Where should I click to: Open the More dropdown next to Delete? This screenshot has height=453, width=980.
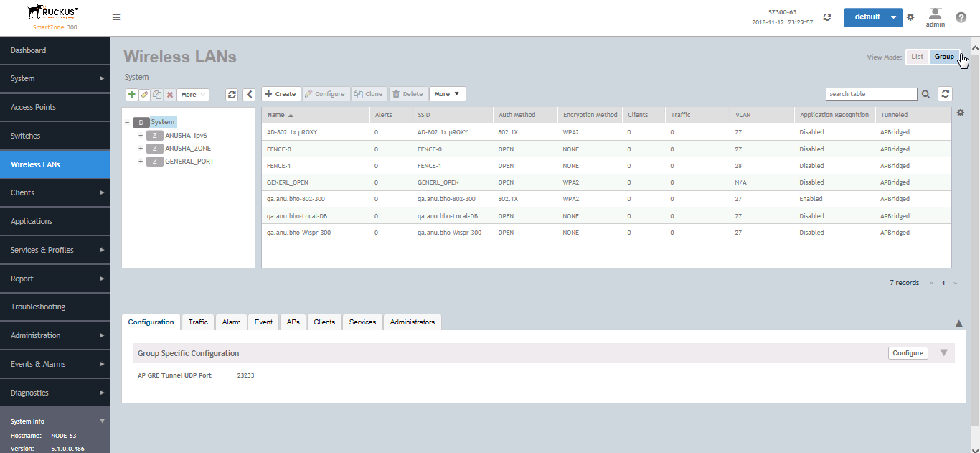coord(447,94)
